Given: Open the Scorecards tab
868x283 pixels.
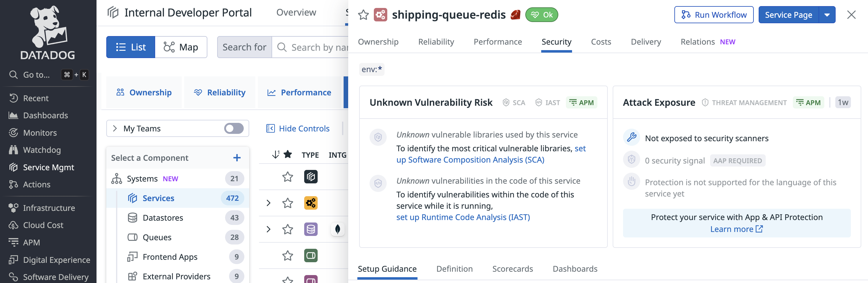Looking at the screenshot, I should click(512, 269).
